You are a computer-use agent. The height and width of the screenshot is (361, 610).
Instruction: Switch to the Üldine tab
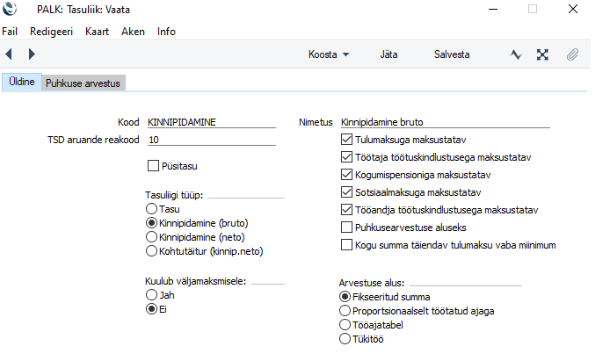22,82
